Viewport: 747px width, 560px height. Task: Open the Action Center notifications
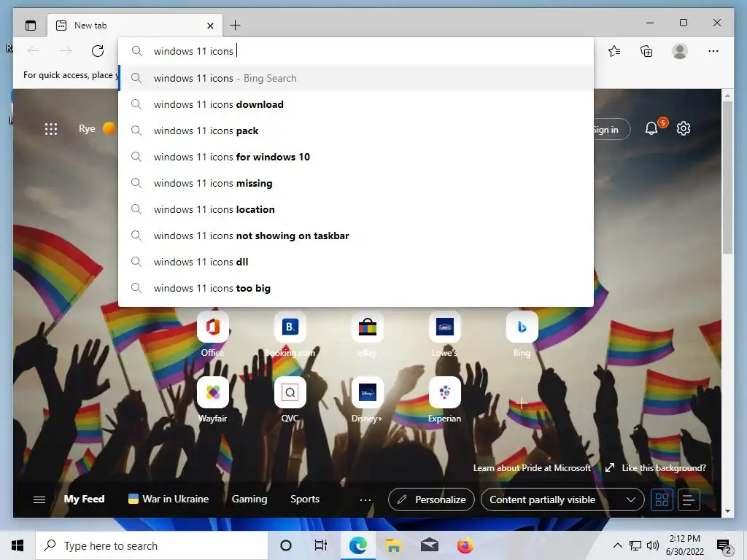point(724,546)
